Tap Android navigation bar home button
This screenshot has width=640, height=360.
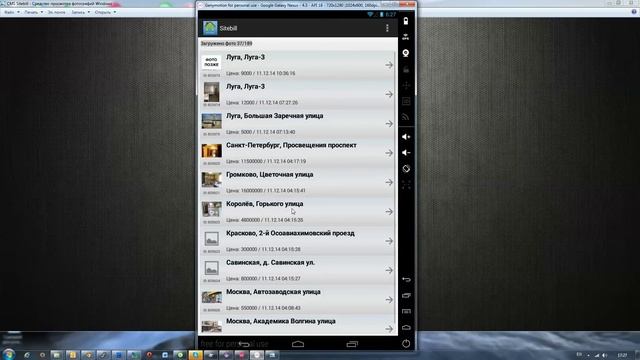pyautogui.click(x=298, y=344)
